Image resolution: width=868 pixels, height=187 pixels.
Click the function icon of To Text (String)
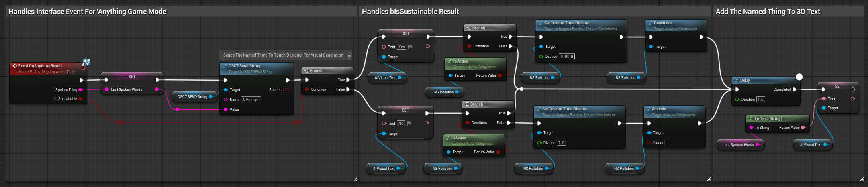tap(751, 118)
